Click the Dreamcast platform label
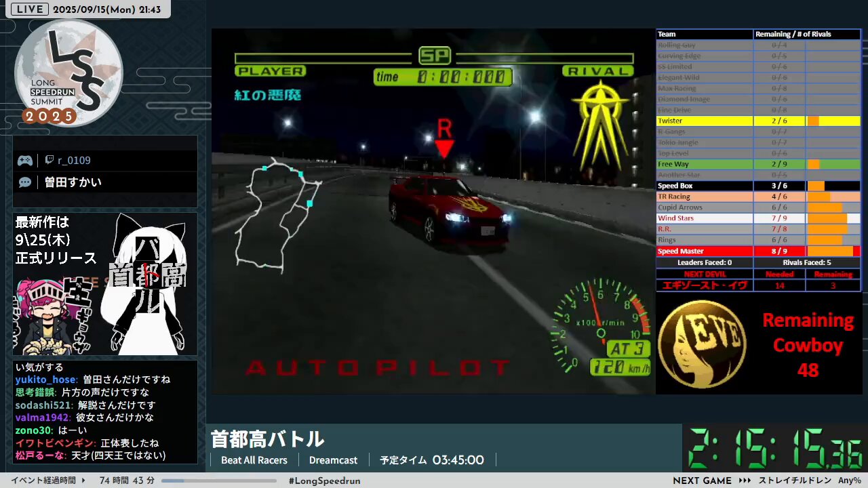 [x=333, y=460]
